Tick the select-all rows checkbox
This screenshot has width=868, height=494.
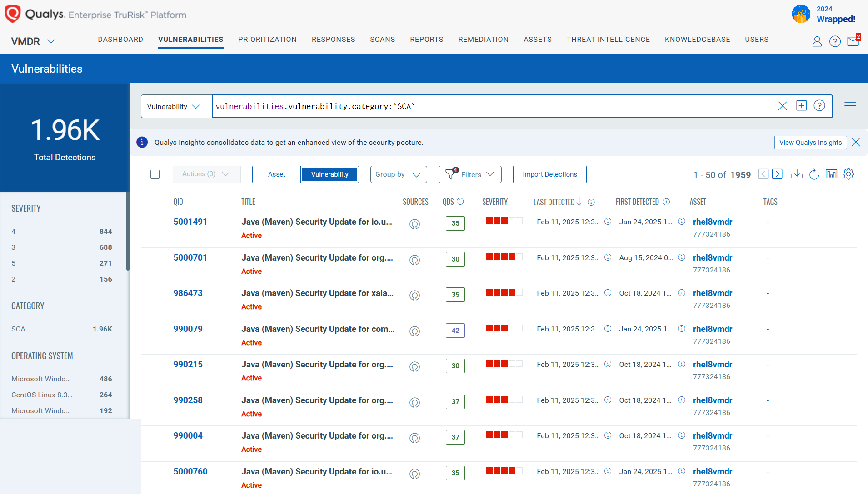155,174
